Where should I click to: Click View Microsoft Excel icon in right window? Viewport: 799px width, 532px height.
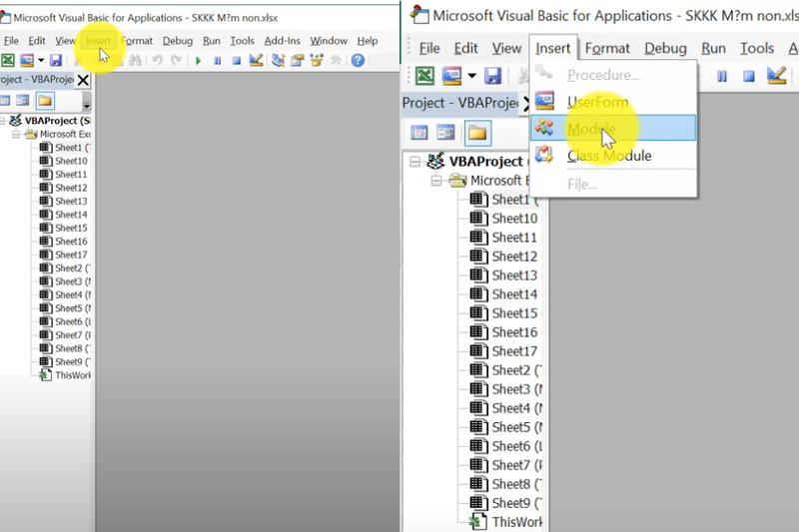(x=424, y=77)
